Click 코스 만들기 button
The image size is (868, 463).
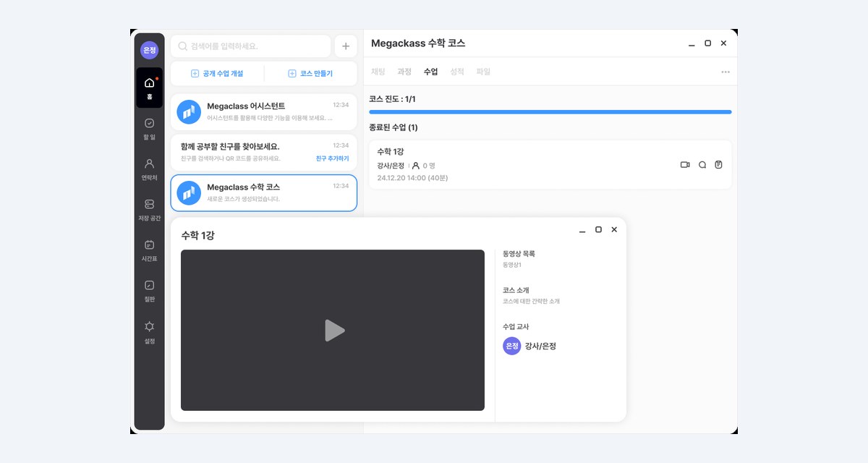point(310,74)
